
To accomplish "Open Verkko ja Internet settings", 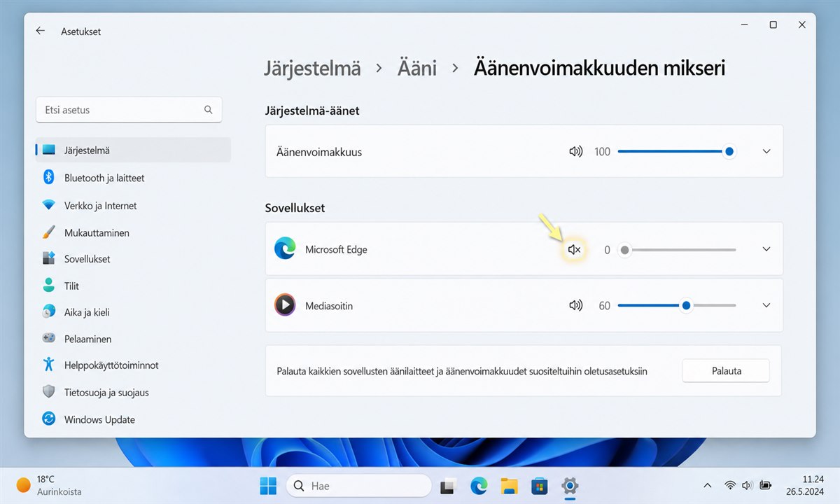I will [133, 205].
